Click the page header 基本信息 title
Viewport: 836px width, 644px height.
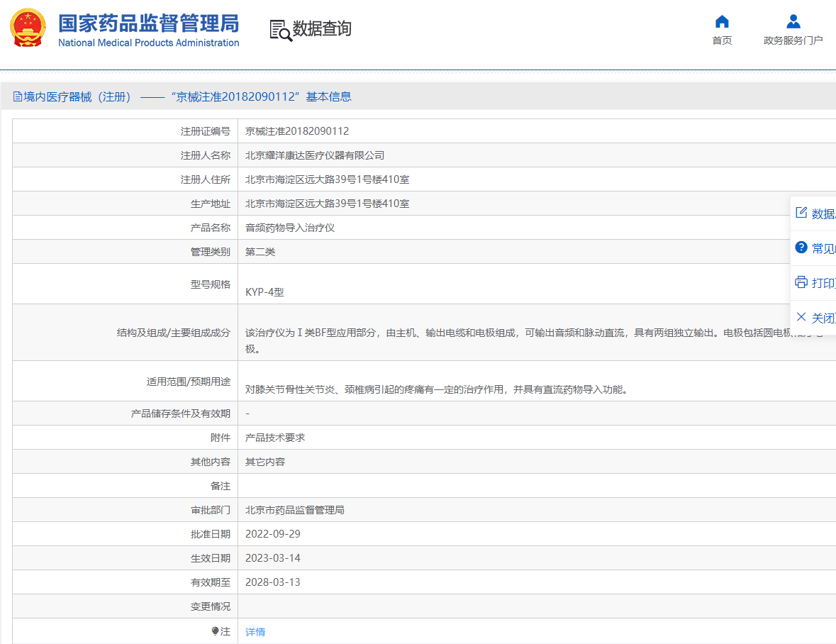[x=328, y=96]
